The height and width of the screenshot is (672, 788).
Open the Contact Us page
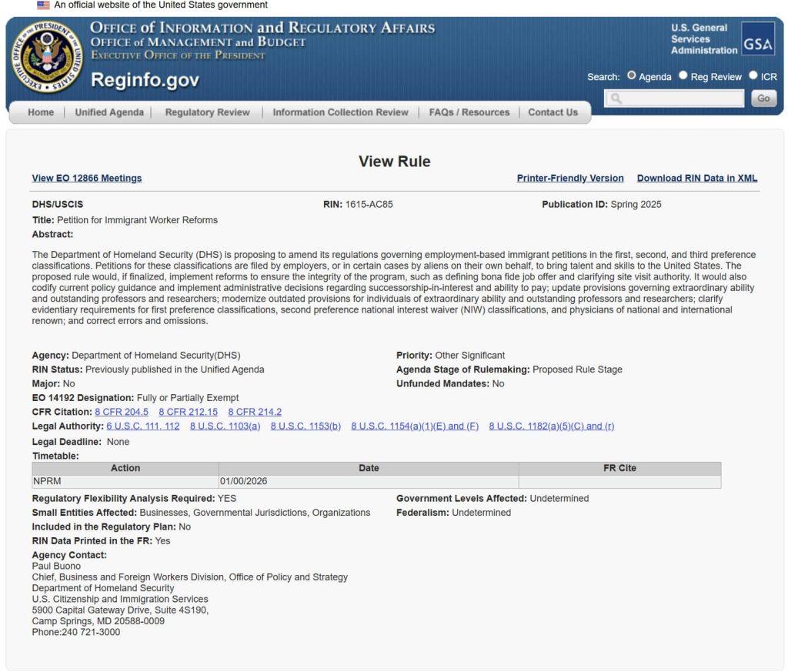553,112
